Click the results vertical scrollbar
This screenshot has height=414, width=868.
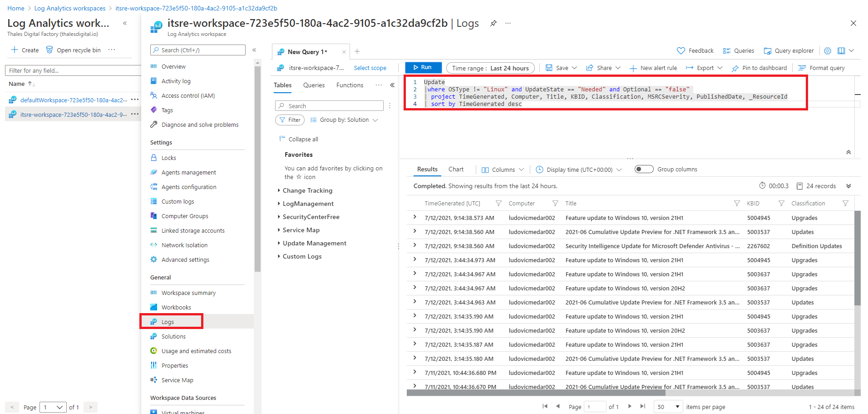tap(857, 258)
